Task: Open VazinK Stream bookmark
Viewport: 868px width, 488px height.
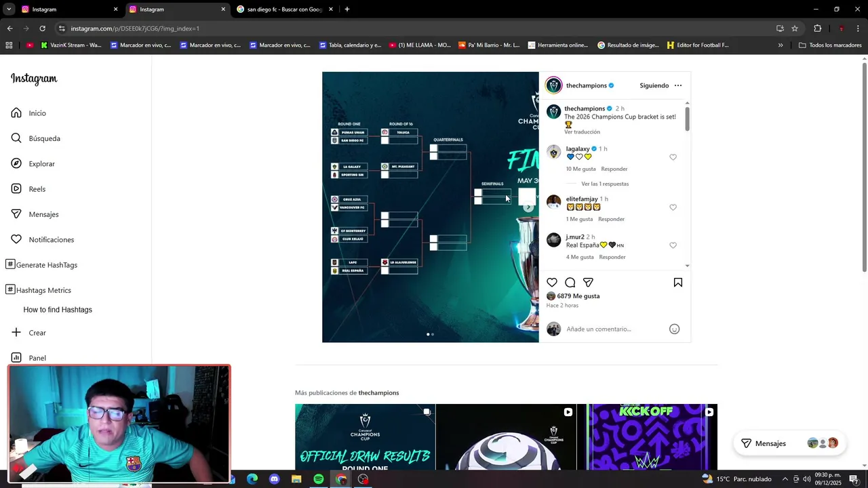Action: [71, 45]
